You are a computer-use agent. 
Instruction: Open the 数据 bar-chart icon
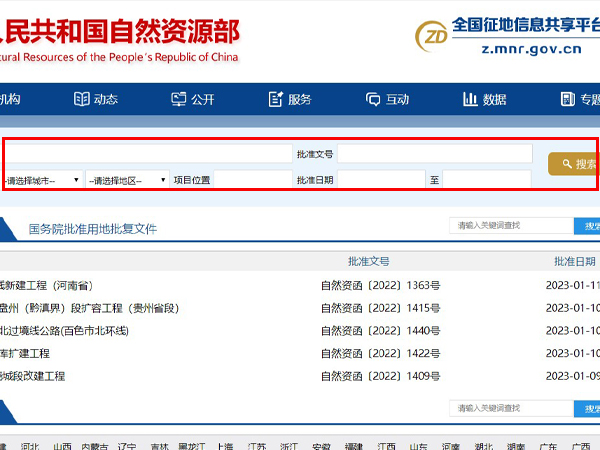pyautogui.click(x=470, y=99)
